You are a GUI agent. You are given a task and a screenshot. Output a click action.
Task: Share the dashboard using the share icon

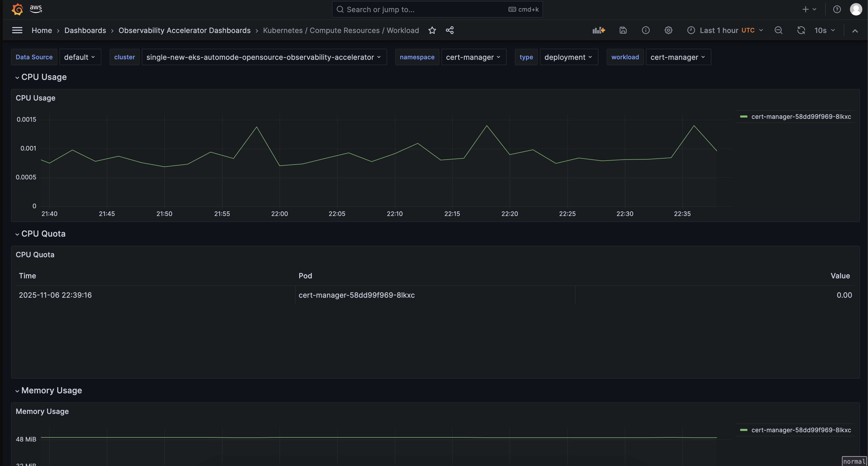[449, 30]
